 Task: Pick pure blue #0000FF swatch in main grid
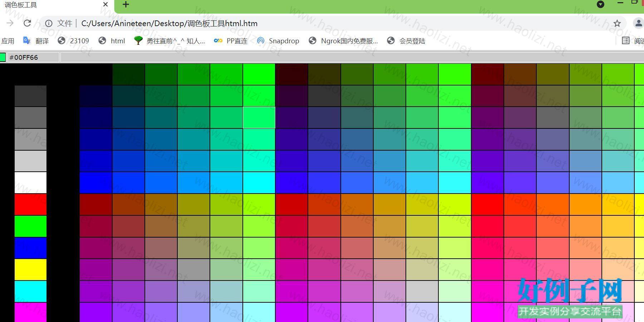pos(96,182)
